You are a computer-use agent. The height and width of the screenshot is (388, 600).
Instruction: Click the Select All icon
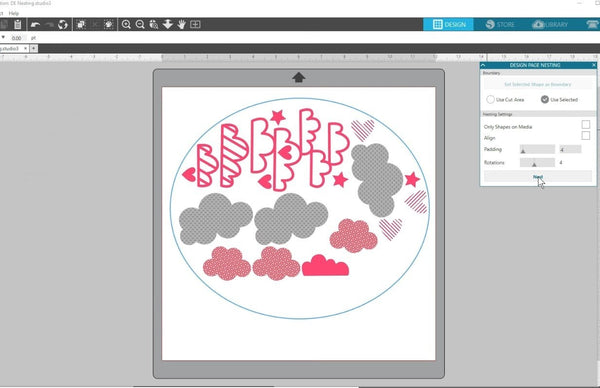[x=81, y=24]
